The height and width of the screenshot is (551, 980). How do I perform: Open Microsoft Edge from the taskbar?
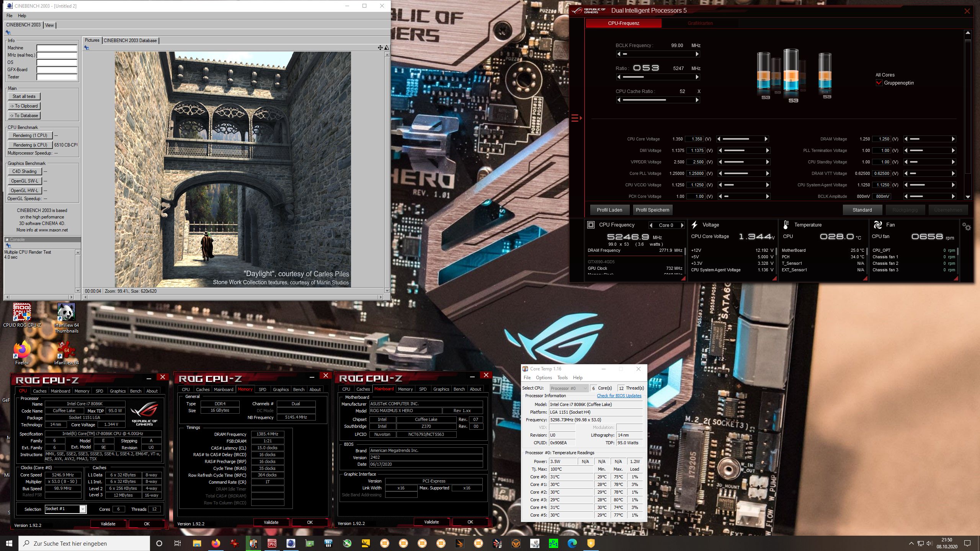click(572, 543)
